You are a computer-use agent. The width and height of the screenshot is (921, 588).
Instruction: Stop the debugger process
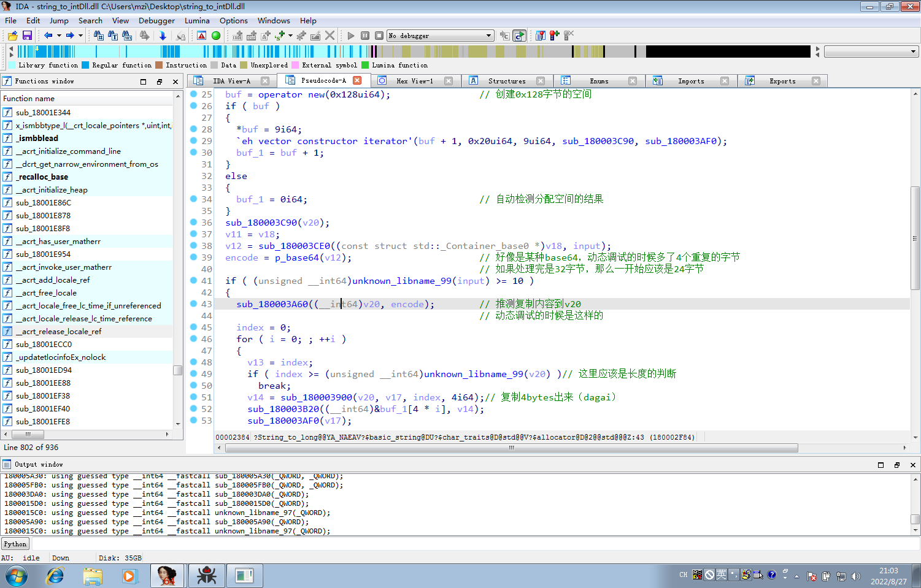(x=379, y=36)
